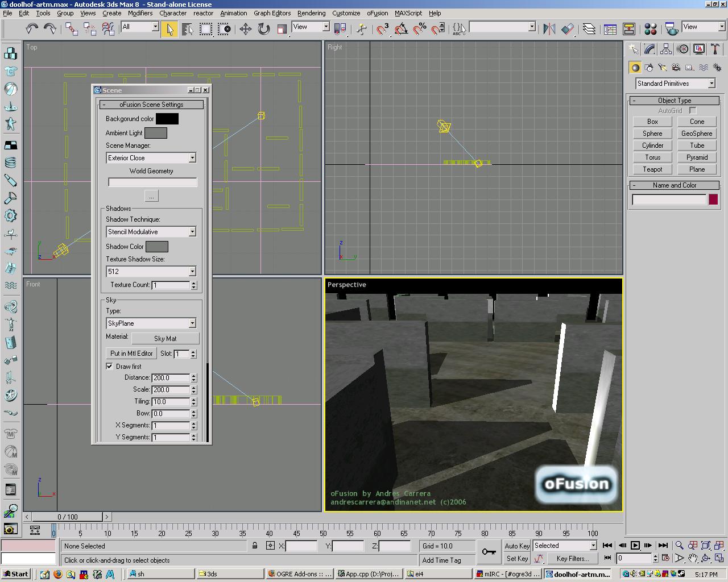The width and height of the screenshot is (728, 582).
Task: Toggle the Draw first checkbox
Action: (110, 367)
